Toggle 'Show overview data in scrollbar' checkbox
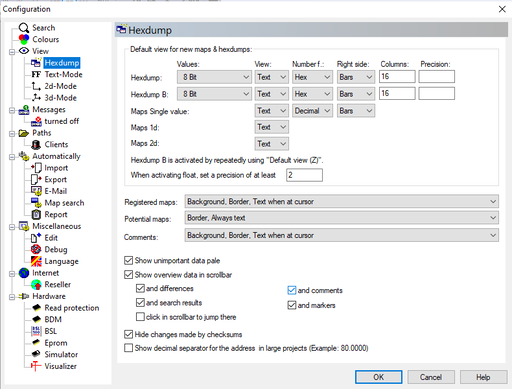 [128, 275]
